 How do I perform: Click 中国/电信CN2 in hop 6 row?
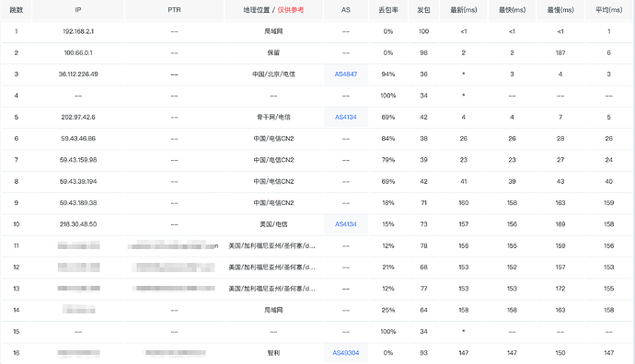(x=273, y=138)
